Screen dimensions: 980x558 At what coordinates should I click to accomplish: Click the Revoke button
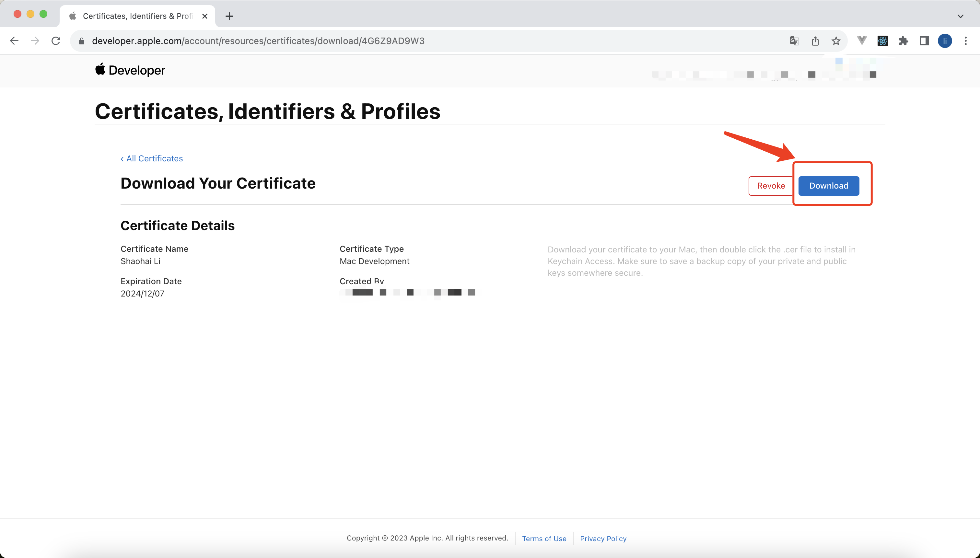(771, 186)
